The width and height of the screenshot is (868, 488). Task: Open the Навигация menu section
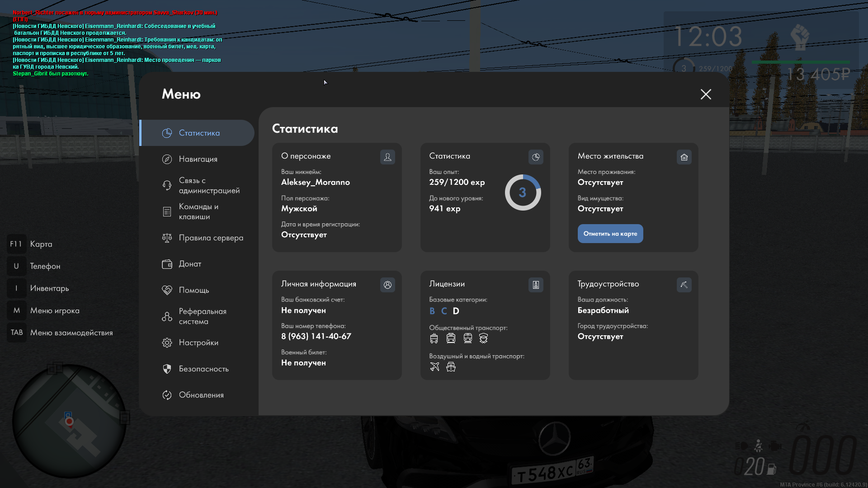198,159
